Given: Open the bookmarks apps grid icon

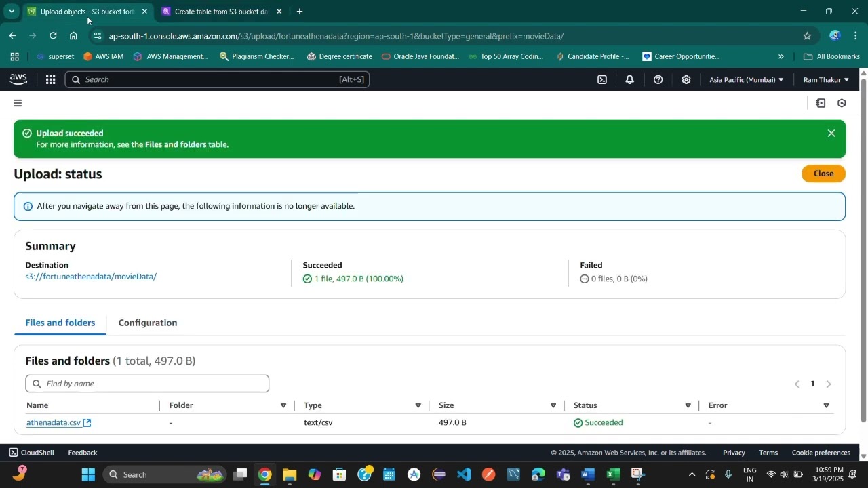Looking at the screenshot, I should (x=14, y=56).
